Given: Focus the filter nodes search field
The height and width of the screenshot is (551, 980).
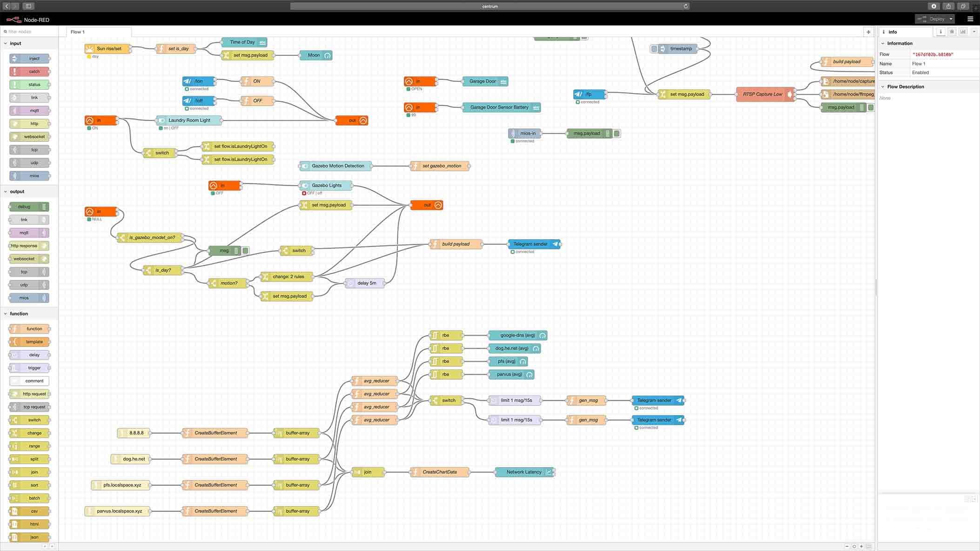Looking at the screenshot, I should point(30,32).
